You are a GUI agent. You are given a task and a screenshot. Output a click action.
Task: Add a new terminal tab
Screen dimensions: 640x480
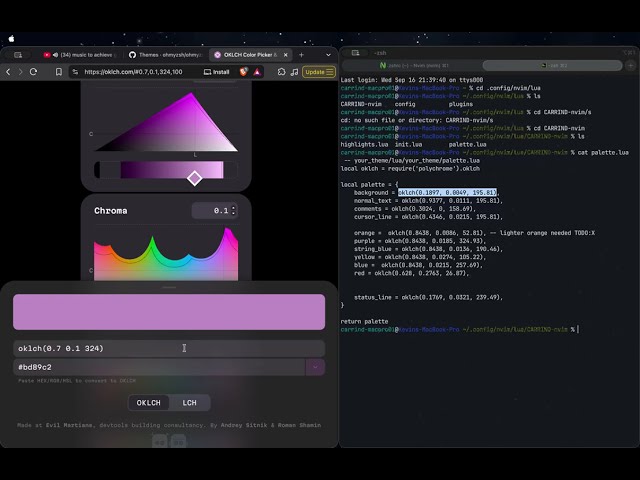[631, 65]
